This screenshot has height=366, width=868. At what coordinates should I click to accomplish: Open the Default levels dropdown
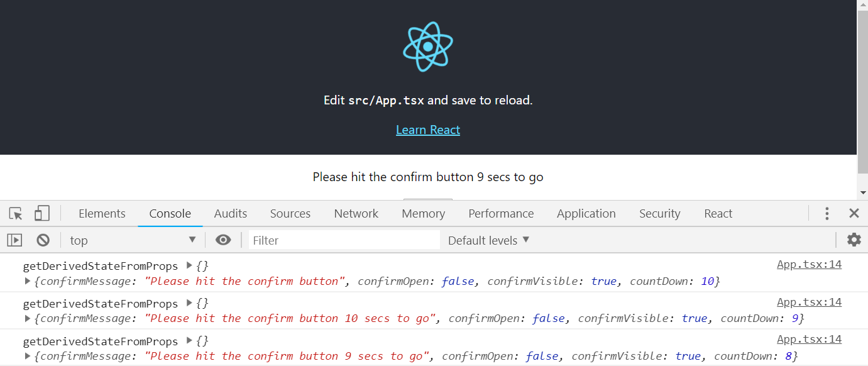click(x=489, y=240)
